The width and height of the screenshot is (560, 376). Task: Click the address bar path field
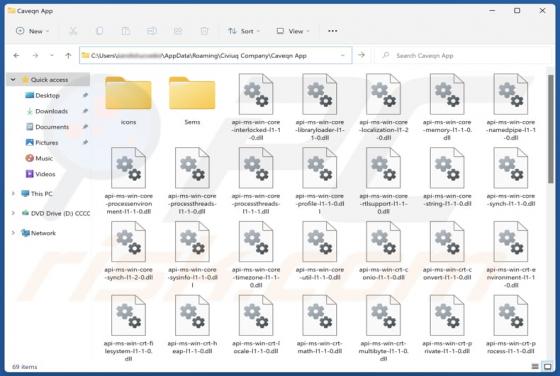[215, 55]
